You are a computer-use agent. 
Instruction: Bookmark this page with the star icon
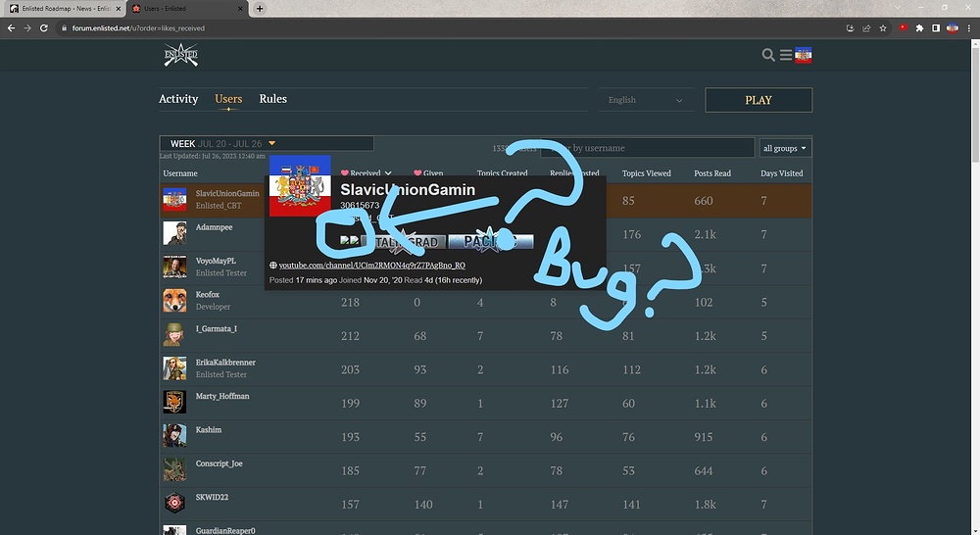pos(883,28)
